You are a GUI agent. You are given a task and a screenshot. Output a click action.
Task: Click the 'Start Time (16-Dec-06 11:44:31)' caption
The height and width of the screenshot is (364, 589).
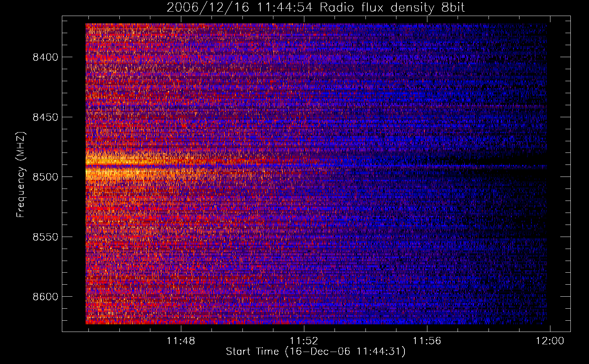316,352
